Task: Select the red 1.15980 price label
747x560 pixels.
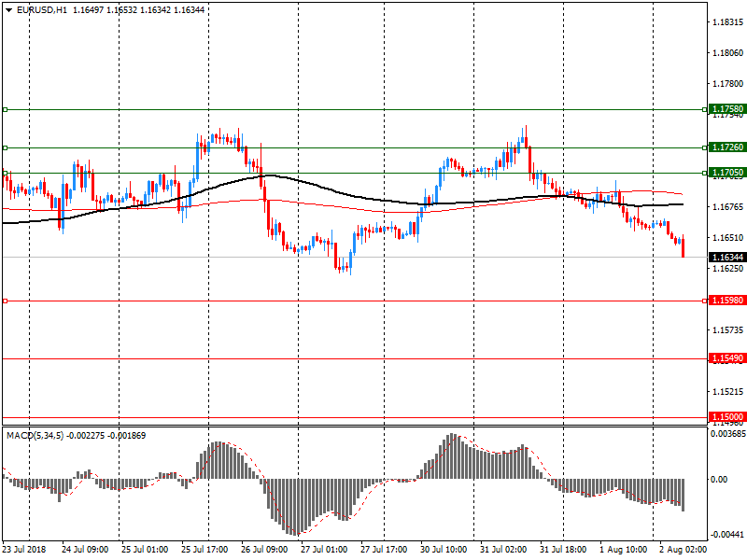Action: (x=726, y=301)
